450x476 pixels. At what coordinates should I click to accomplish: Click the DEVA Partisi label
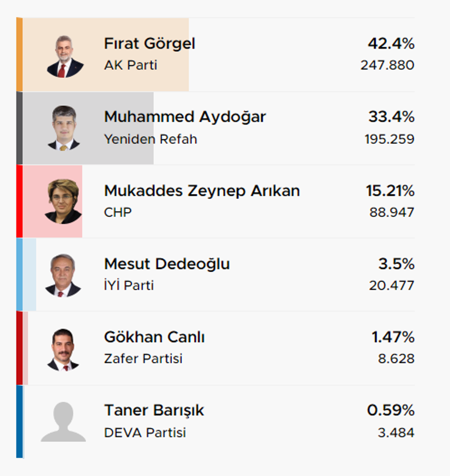tap(145, 433)
